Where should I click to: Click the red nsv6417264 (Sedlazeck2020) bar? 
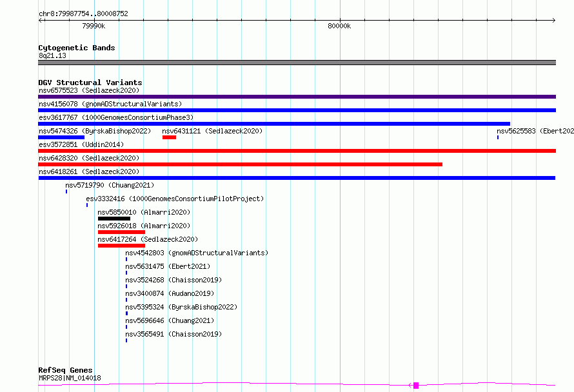(x=121, y=246)
